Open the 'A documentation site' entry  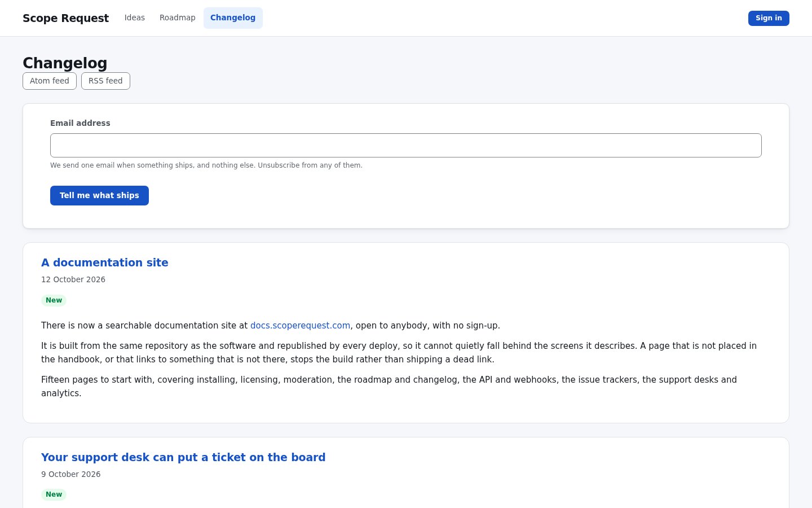click(x=105, y=262)
